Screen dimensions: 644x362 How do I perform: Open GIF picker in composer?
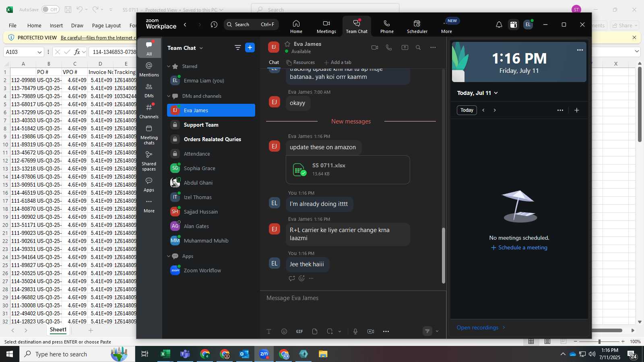click(x=299, y=331)
